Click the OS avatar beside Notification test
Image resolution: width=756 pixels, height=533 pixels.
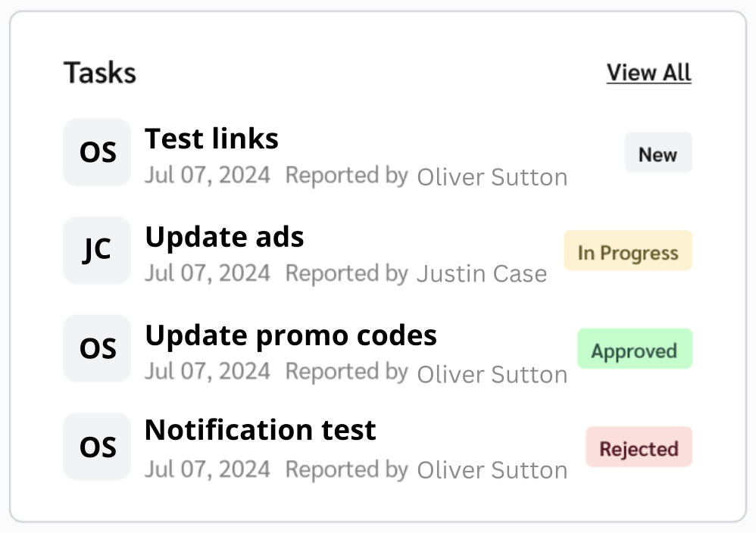click(98, 446)
